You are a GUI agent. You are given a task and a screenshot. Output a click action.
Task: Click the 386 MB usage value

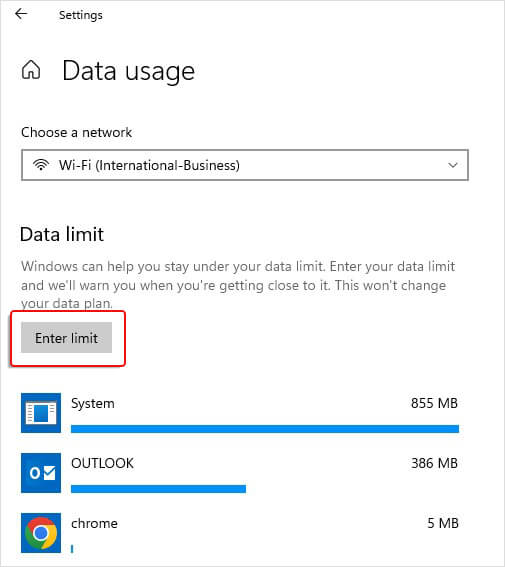(x=434, y=463)
